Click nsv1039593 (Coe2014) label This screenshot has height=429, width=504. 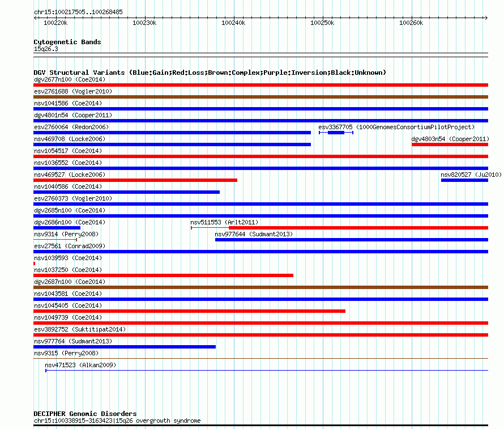pyautogui.click(x=68, y=258)
